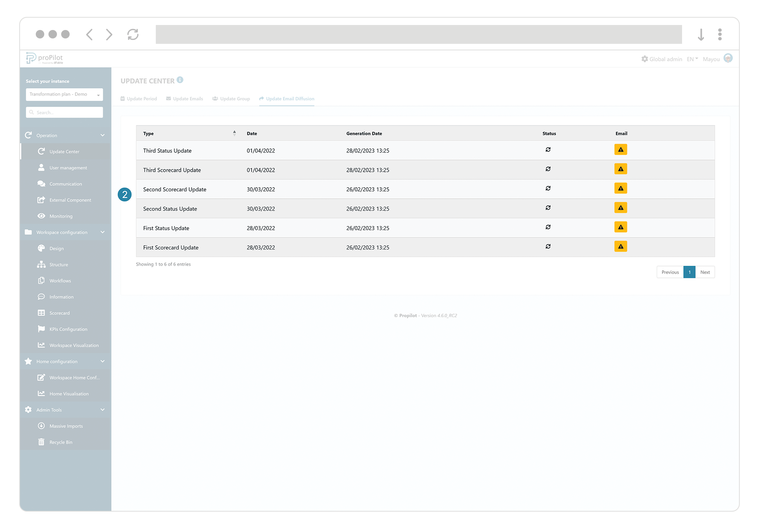Screen dimensions: 759x532
Task: Click the Update Center info icon
Action: (x=180, y=80)
